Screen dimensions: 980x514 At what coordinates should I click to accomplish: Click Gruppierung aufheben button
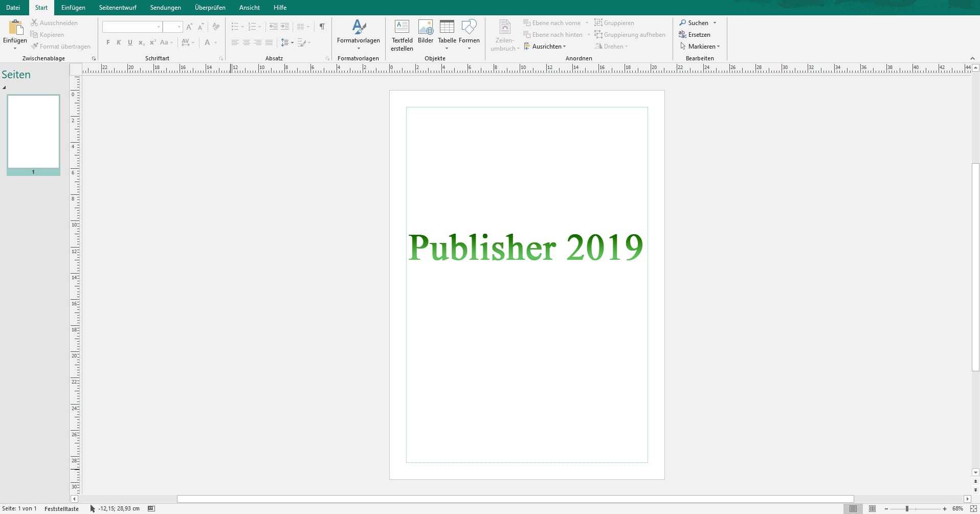click(x=630, y=35)
